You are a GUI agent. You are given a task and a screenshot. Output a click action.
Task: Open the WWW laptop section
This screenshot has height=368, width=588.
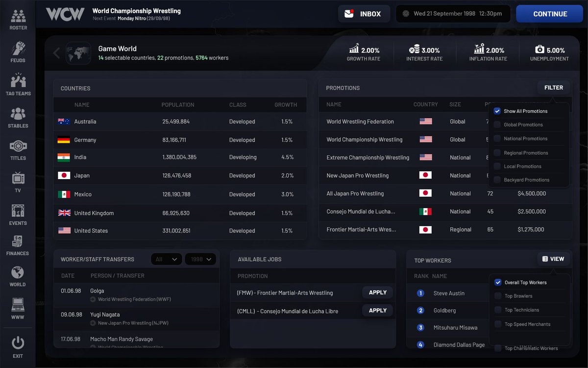(18, 308)
